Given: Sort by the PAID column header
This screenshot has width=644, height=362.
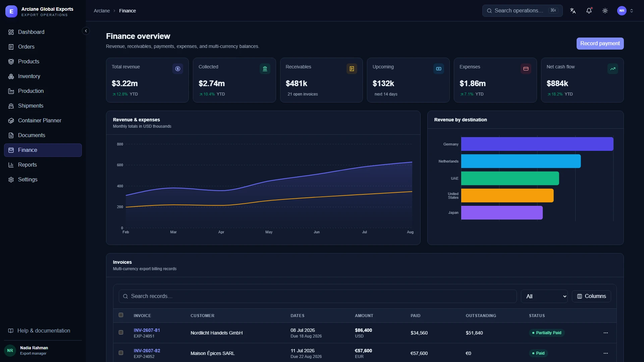Looking at the screenshot, I should [x=415, y=316].
